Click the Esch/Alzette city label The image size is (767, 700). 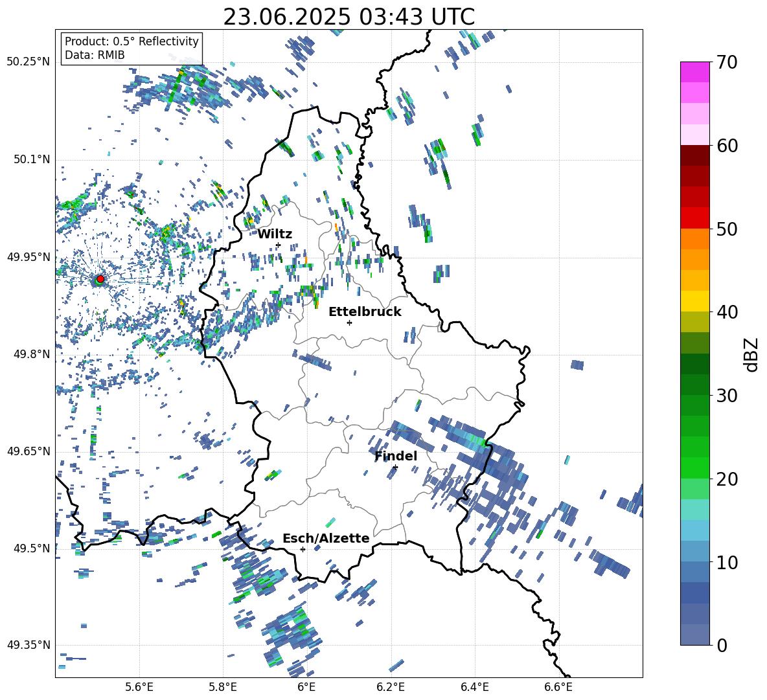pyautogui.click(x=326, y=538)
